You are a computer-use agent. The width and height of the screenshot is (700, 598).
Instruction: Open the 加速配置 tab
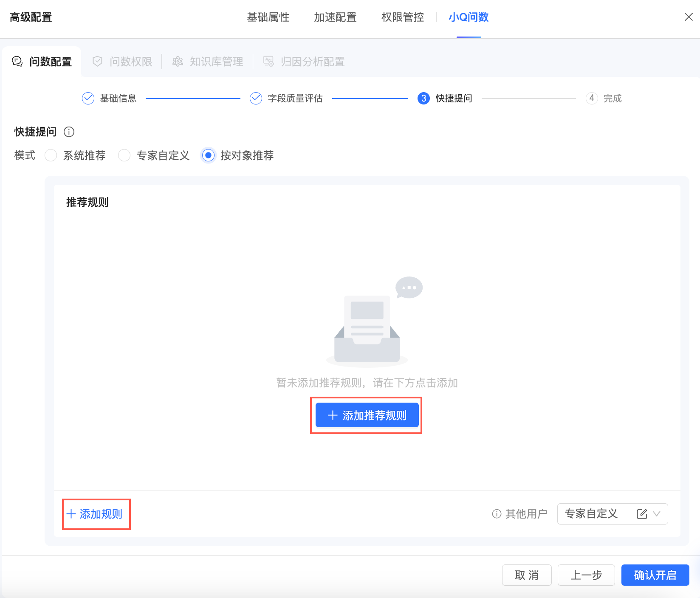335,17
